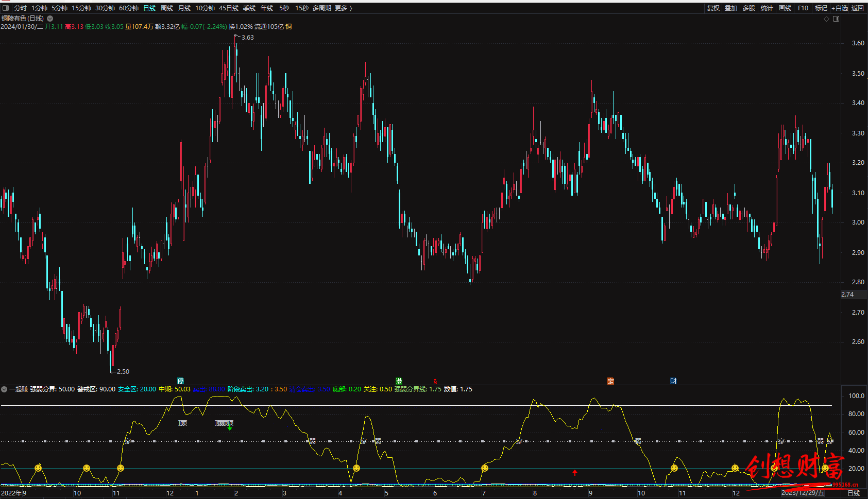Screen dimensions: 868x499
Task: Toggle the left sidebar panel icon
Action: click(x=6, y=8)
